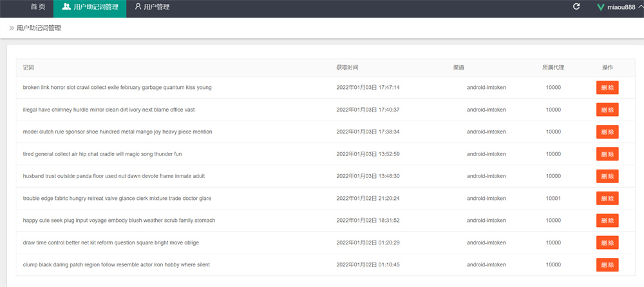Delete the entry dated 2022年01月03日 17:40:37

tap(607, 110)
